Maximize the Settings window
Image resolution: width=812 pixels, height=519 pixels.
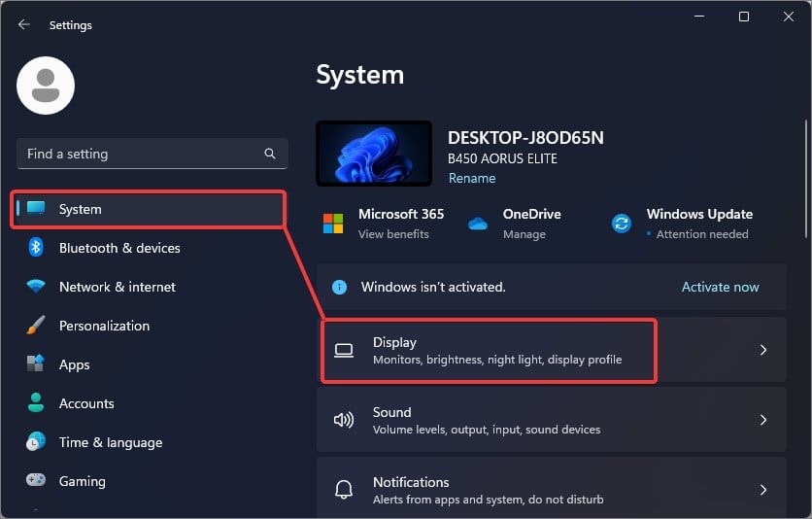click(744, 17)
